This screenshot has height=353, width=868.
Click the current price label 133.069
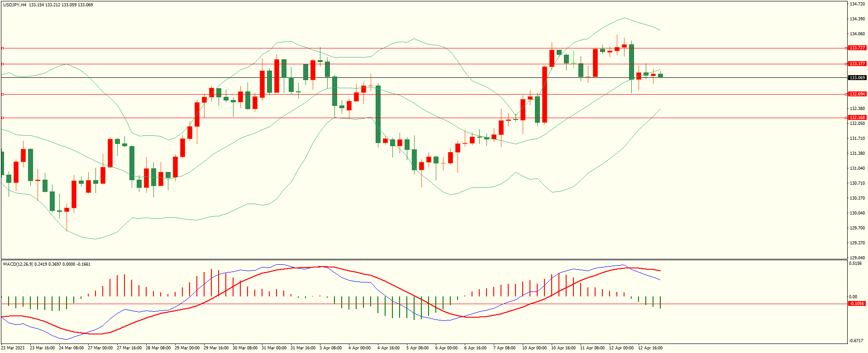point(857,78)
